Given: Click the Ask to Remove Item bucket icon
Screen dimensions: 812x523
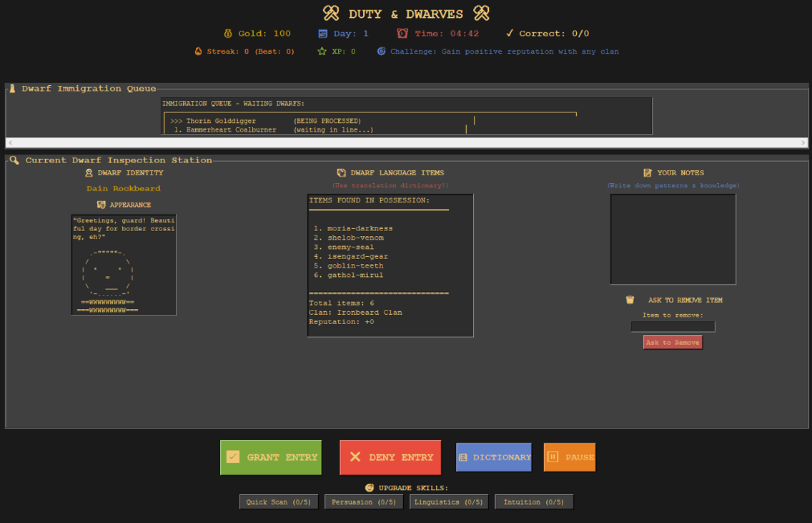Looking at the screenshot, I should click(x=630, y=300).
